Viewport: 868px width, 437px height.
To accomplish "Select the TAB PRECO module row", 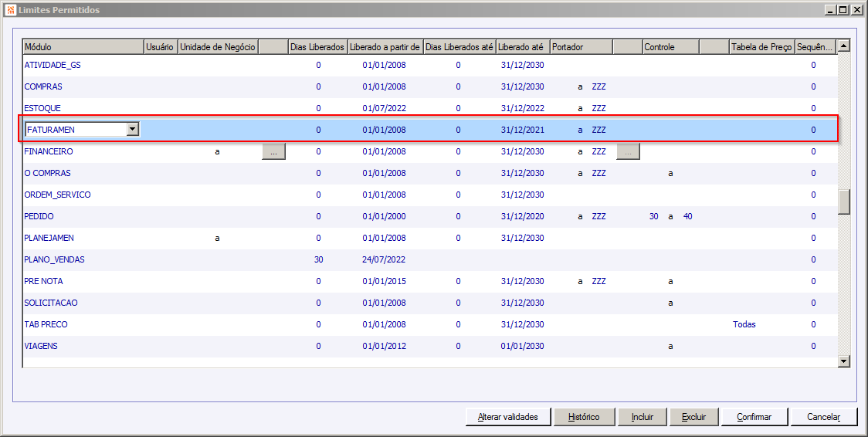I will click(x=429, y=324).
